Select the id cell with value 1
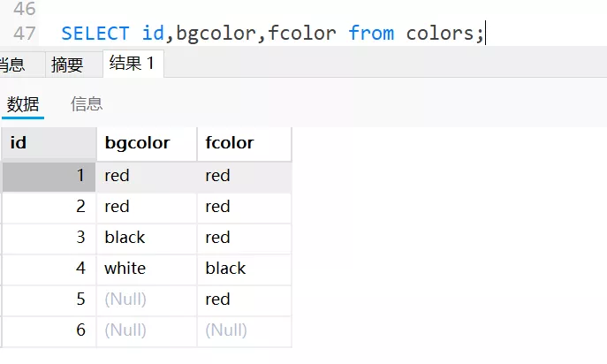 click(49, 176)
